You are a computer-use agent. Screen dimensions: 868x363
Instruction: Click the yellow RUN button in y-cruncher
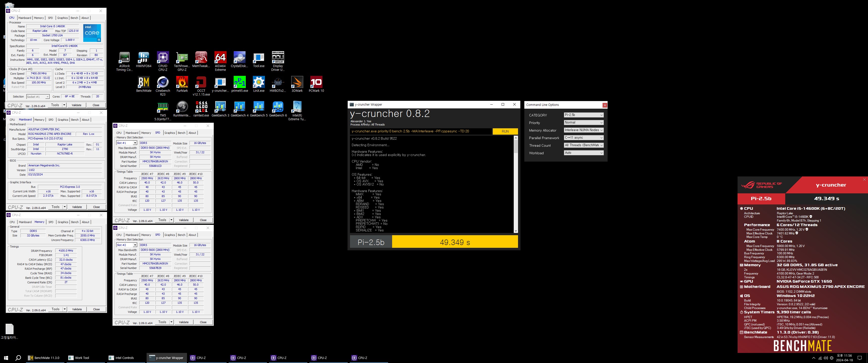[x=505, y=131]
